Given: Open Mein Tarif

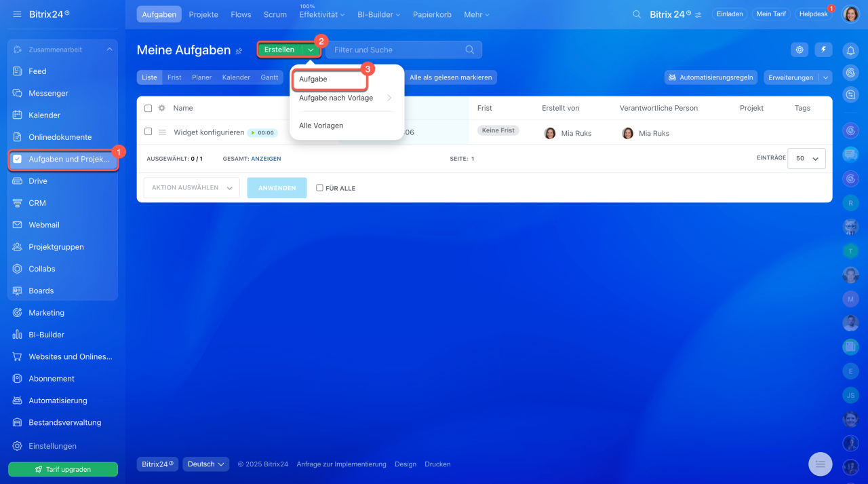Looking at the screenshot, I should click(x=771, y=14).
